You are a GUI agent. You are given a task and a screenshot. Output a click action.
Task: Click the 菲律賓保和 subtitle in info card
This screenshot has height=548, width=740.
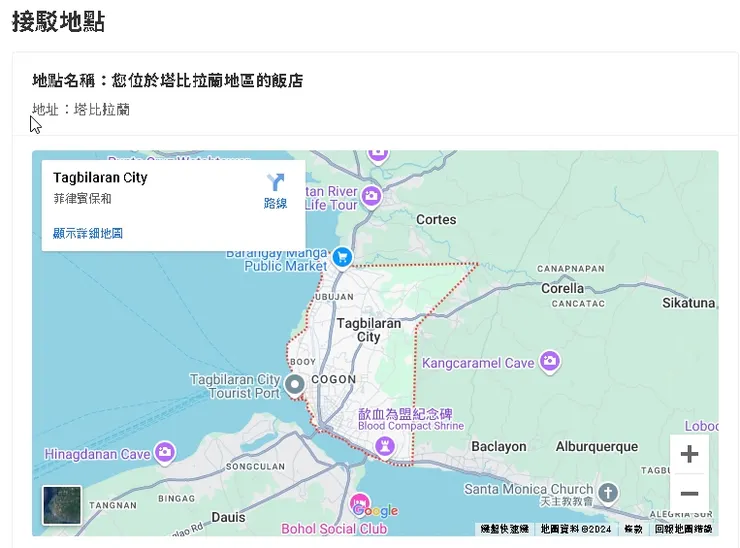click(82, 198)
